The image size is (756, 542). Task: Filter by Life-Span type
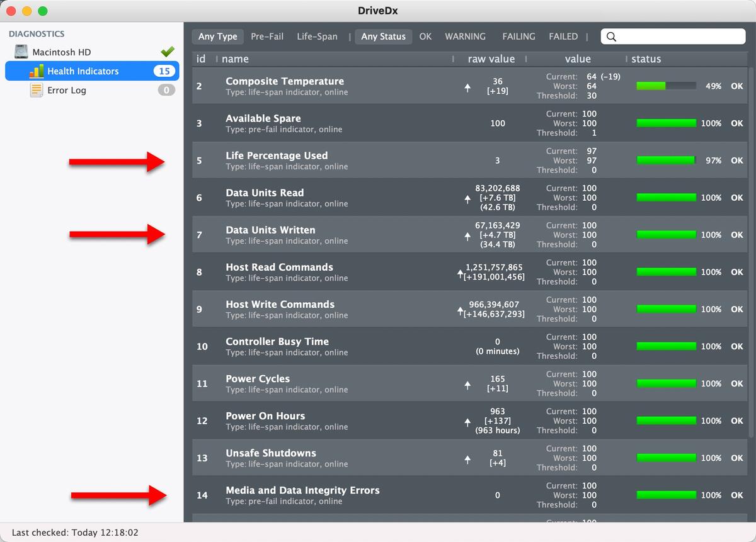pyautogui.click(x=317, y=37)
